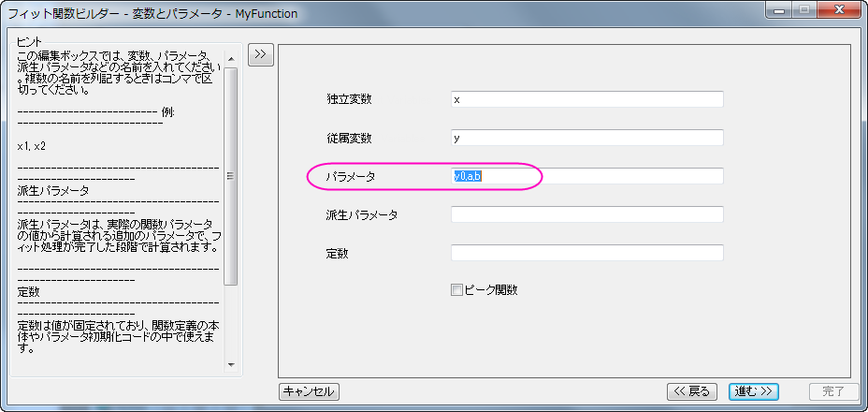Click the x1, x2 example text
The width and height of the screenshot is (868, 412).
32,146
